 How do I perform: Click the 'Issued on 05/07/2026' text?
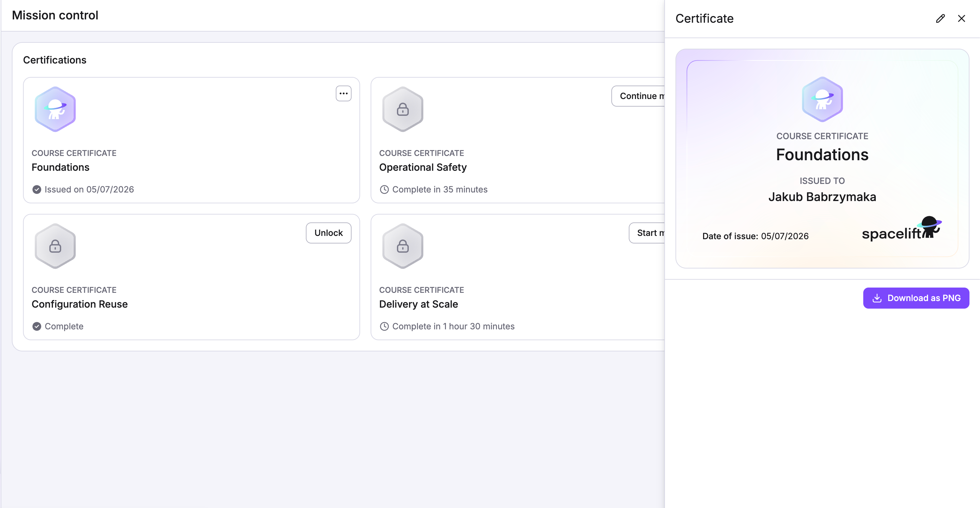(x=89, y=190)
